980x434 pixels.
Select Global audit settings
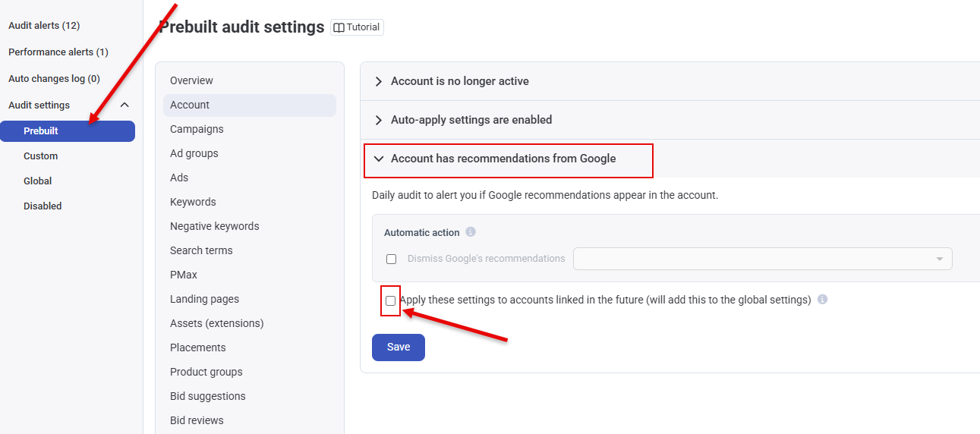[x=38, y=181]
